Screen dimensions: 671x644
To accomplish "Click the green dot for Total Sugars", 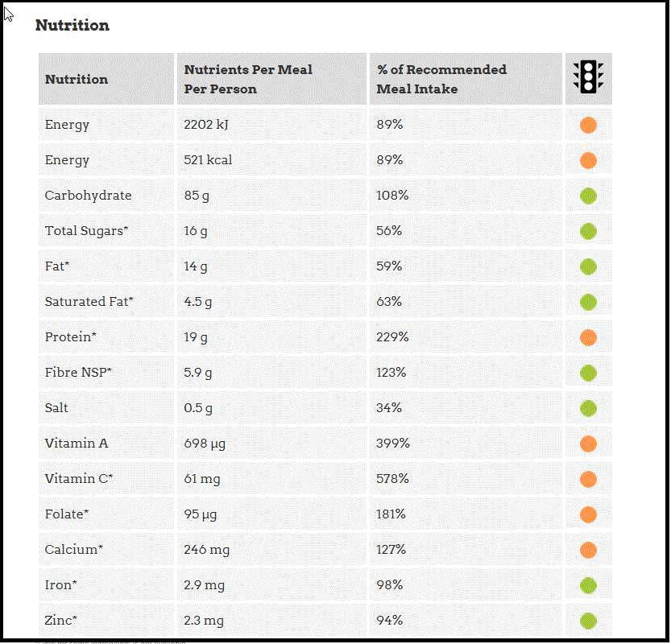I will pos(588,231).
